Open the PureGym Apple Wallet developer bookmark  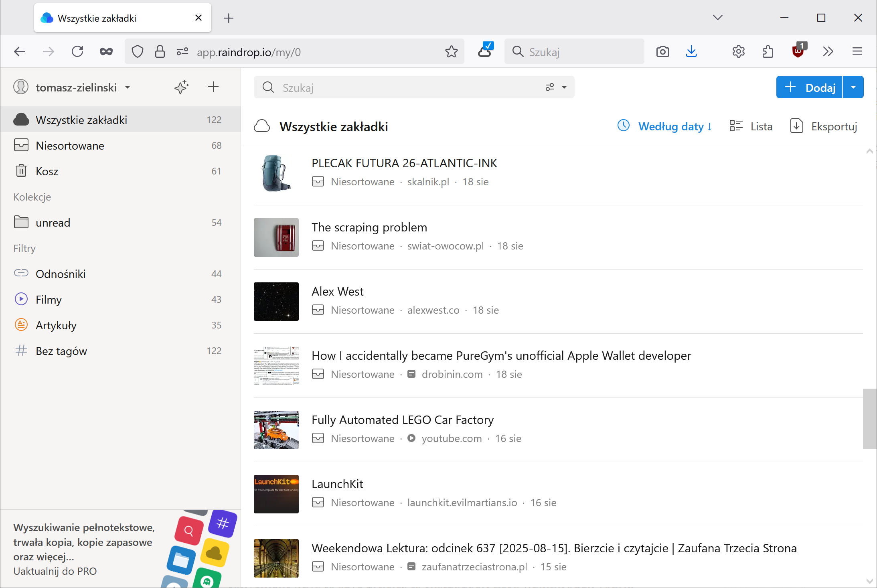click(501, 355)
